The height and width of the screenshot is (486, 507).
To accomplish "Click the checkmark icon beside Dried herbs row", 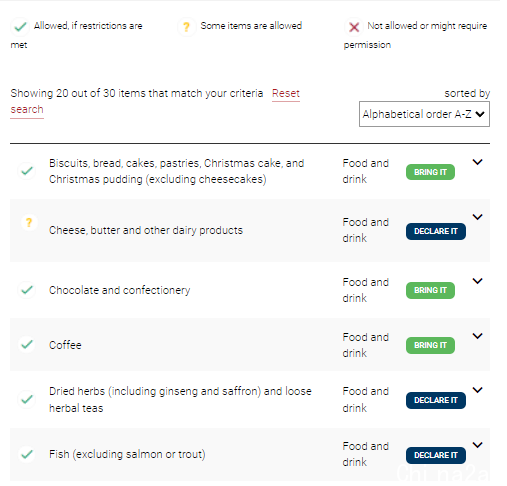I will tap(27, 399).
